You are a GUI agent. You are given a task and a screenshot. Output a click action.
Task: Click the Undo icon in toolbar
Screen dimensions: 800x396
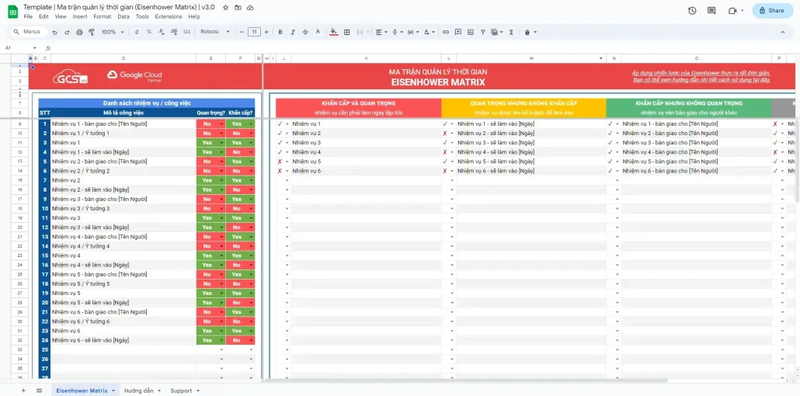coord(55,32)
